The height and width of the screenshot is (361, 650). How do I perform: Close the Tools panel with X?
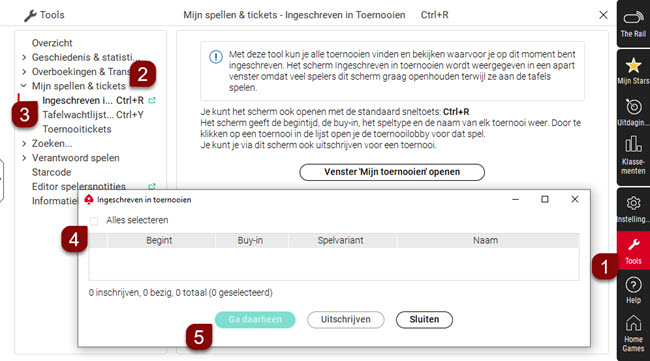tap(603, 15)
